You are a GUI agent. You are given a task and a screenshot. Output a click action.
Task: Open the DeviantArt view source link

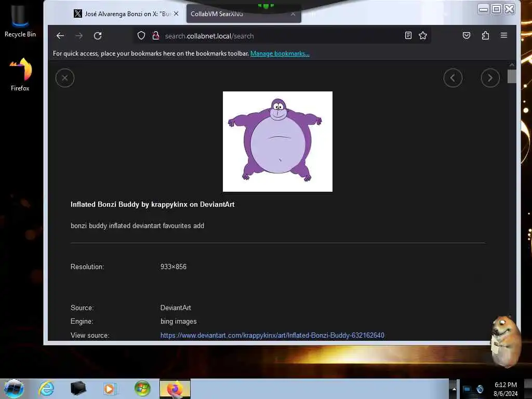[x=272, y=335]
